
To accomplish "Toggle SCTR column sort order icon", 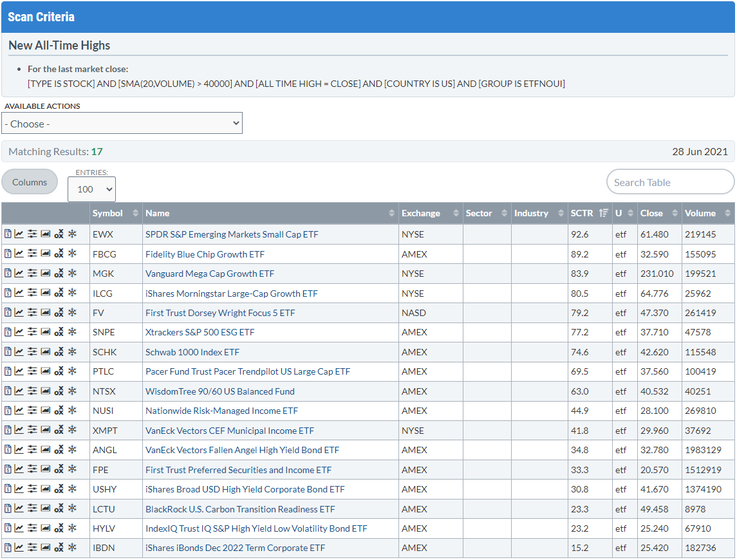I will coord(604,213).
